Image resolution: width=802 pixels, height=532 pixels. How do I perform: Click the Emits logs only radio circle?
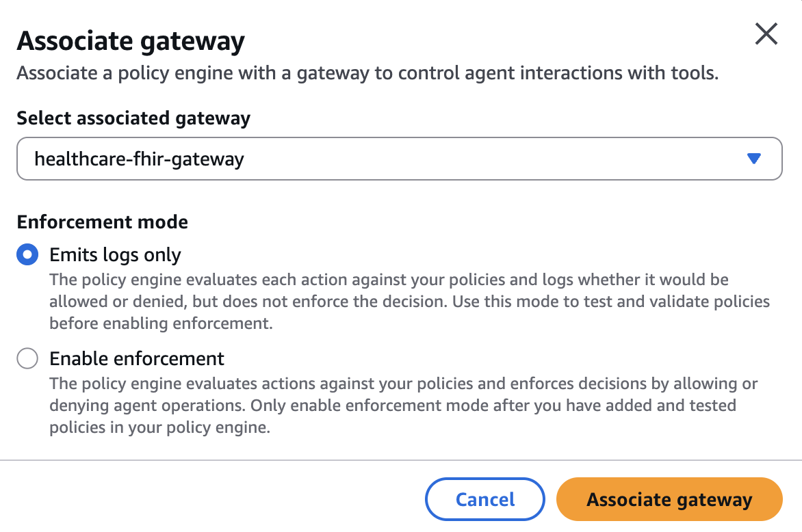tap(27, 254)
